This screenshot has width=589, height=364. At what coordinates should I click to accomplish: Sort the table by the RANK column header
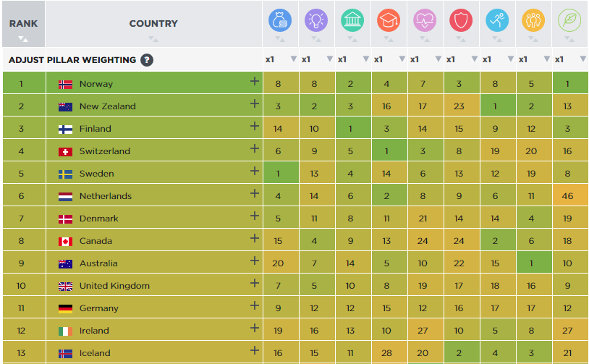[23, 24]
